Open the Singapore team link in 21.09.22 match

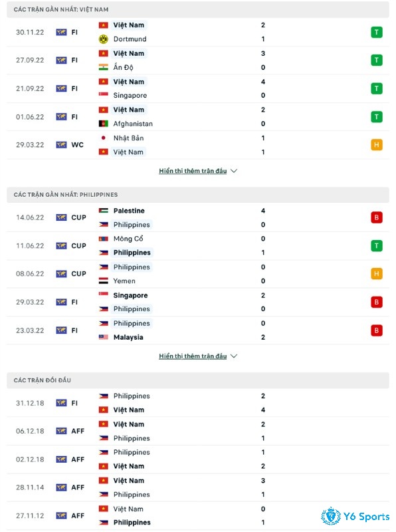pos(130,95)
